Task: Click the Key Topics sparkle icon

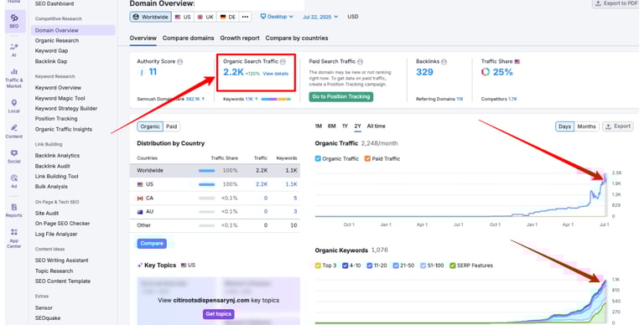Action: [x=140, y=266]
